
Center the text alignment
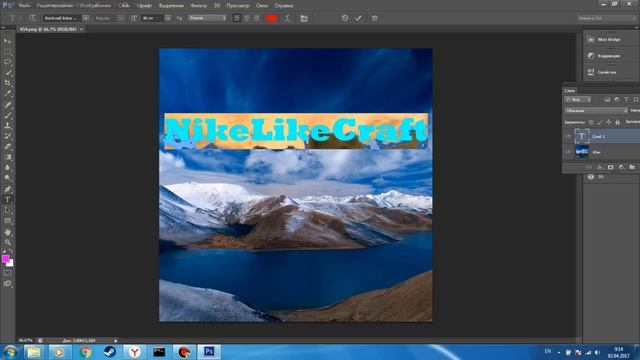tap(247, 18)
